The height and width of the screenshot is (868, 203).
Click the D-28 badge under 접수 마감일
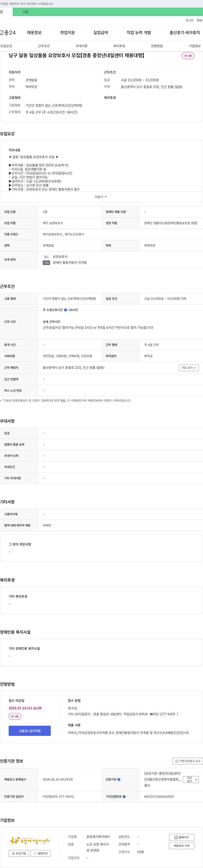(x=15, y=716)
